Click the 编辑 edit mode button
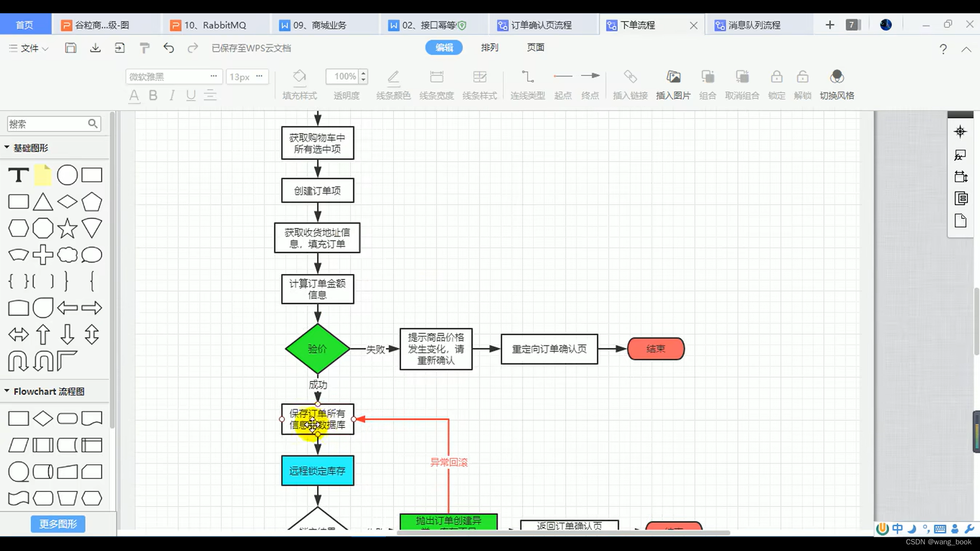Viewport: 980px width, 551px height. click(x=444, y=47)
